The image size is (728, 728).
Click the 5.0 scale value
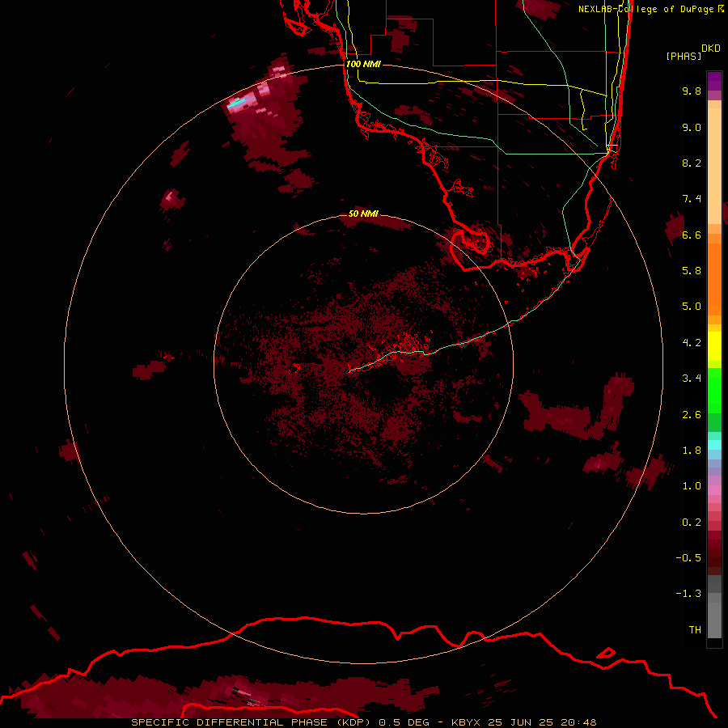pyautogui.click(x=692, y=307)
